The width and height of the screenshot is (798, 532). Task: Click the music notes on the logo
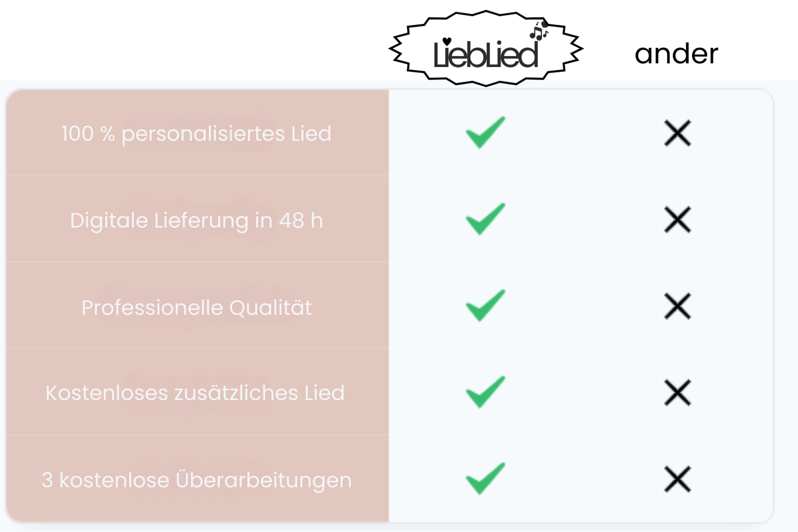point(538,32)
